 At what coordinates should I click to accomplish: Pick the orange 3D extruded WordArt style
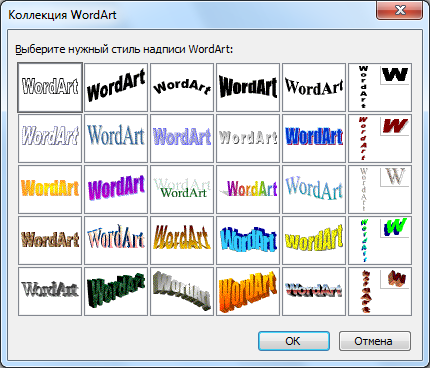pos(248,291)
